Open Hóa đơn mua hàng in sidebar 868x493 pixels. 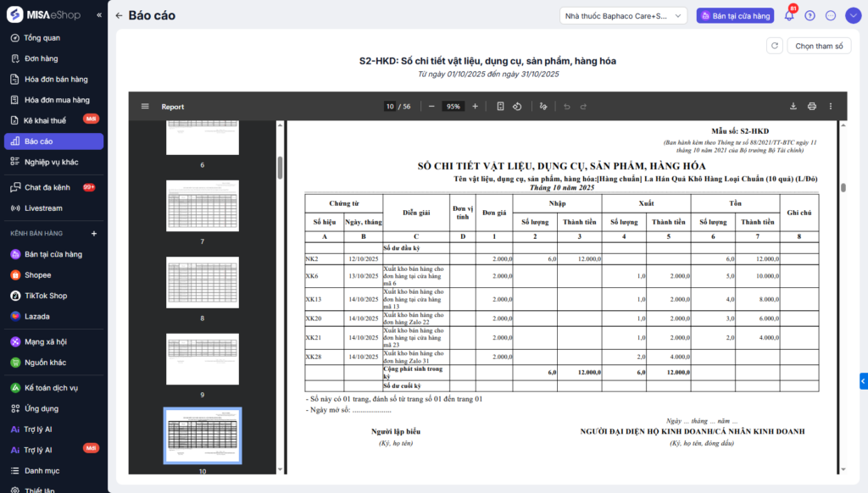pos(53,100)
